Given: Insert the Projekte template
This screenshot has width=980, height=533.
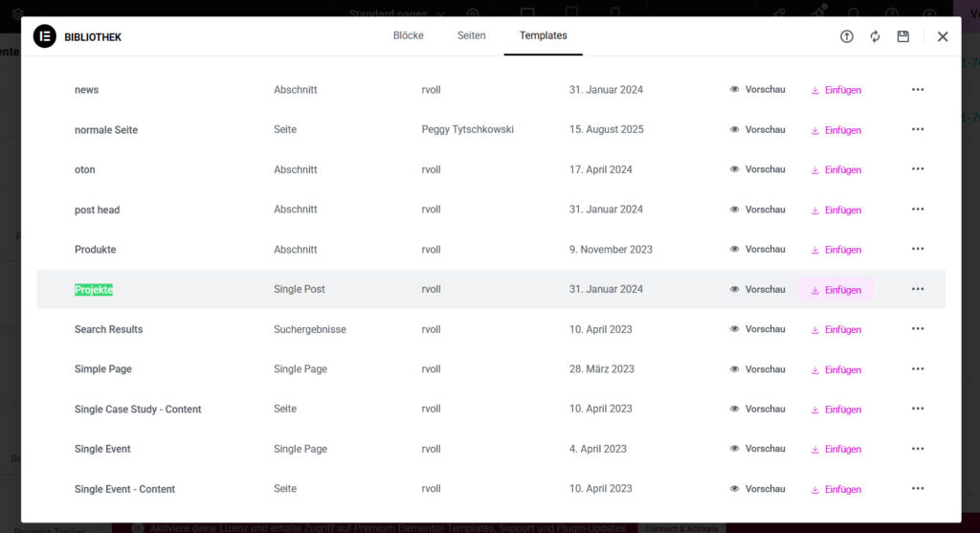Looking at the screenshot, I should click(835, 290).
